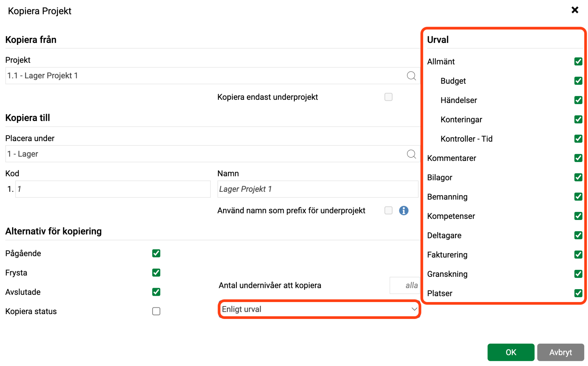Open the Enligt urval dropdown
The height and width of the screenshot is (366, 588).
(319, 309)
